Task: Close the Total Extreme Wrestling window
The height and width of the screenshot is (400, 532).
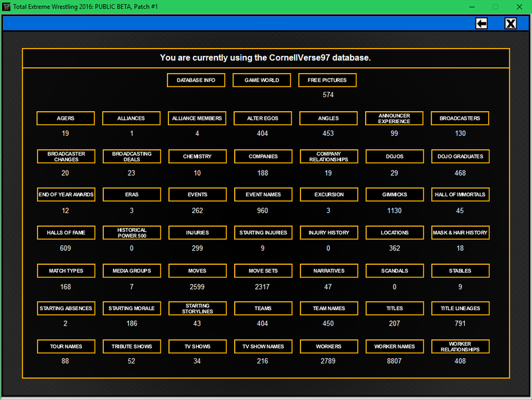Action: click(519, 7)
